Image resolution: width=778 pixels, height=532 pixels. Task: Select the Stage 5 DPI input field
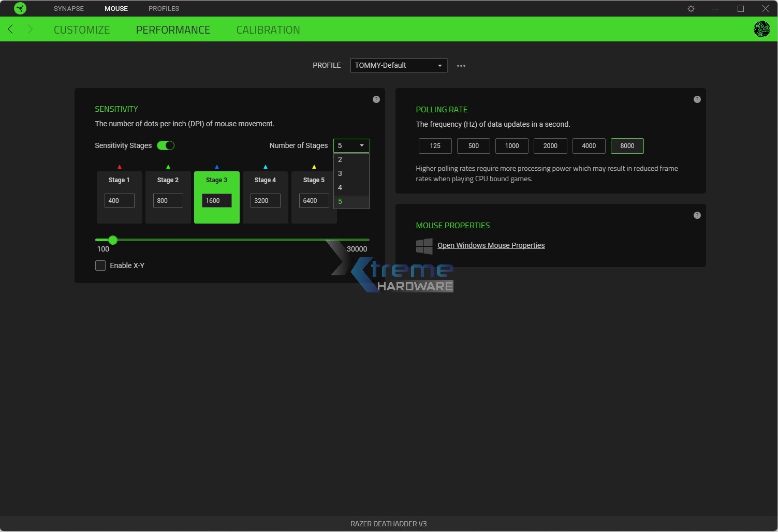pyautogui.click(x=314, y=200)
